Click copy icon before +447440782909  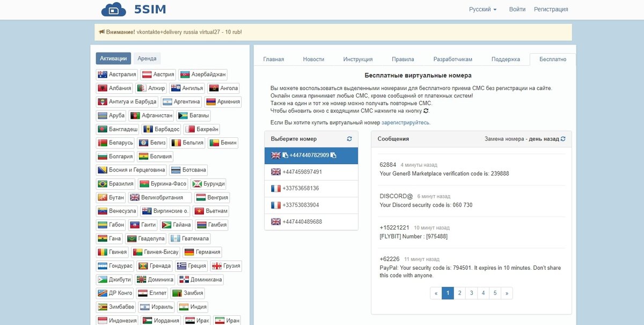286,156
